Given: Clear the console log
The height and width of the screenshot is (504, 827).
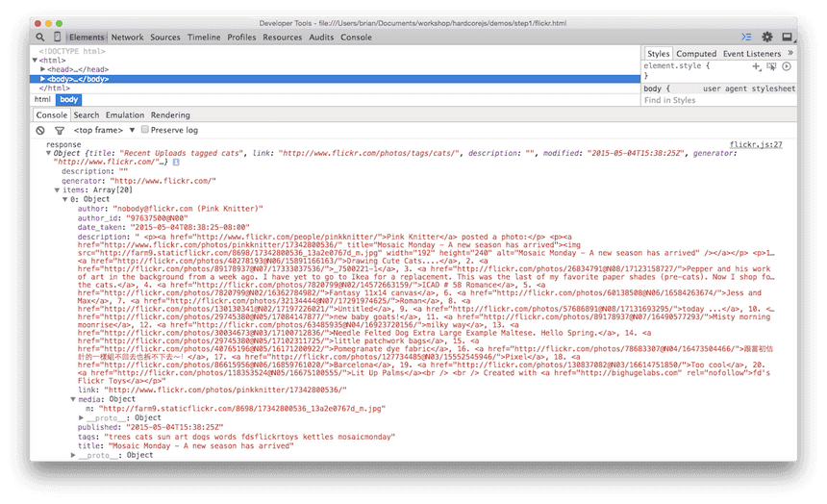Looking at the screenshot, I should point(40,130).
